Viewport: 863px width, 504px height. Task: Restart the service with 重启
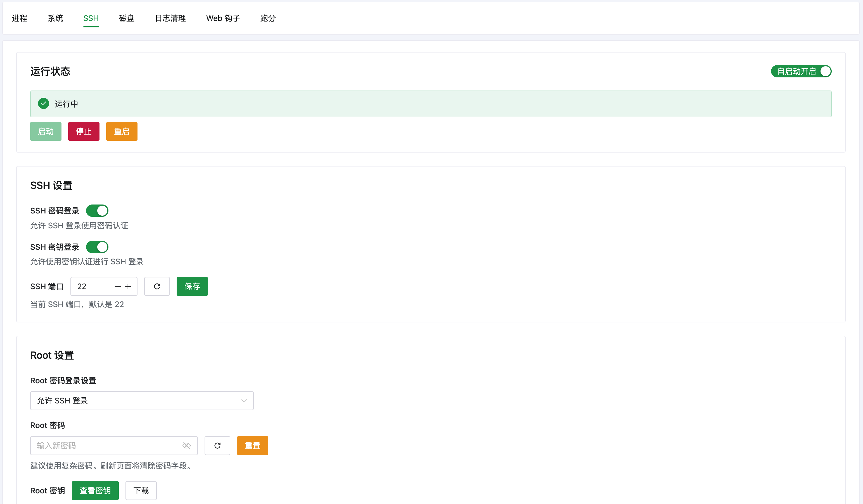[122, 131]
